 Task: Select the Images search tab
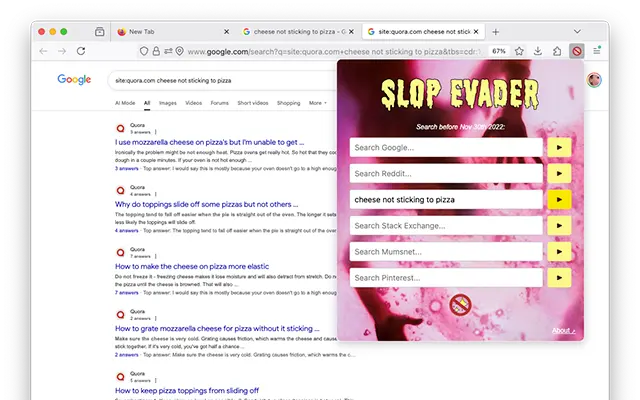pos(168,103)
